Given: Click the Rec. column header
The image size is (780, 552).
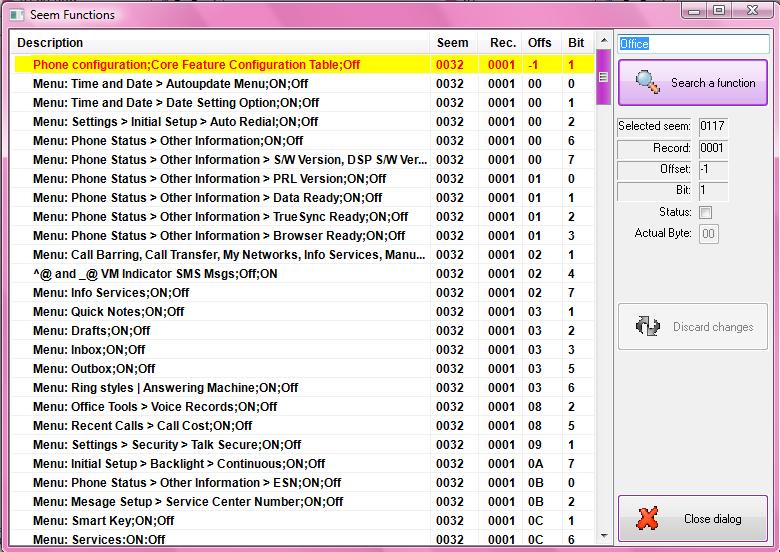Looking at the screenshot, I should tap(503, 43).
